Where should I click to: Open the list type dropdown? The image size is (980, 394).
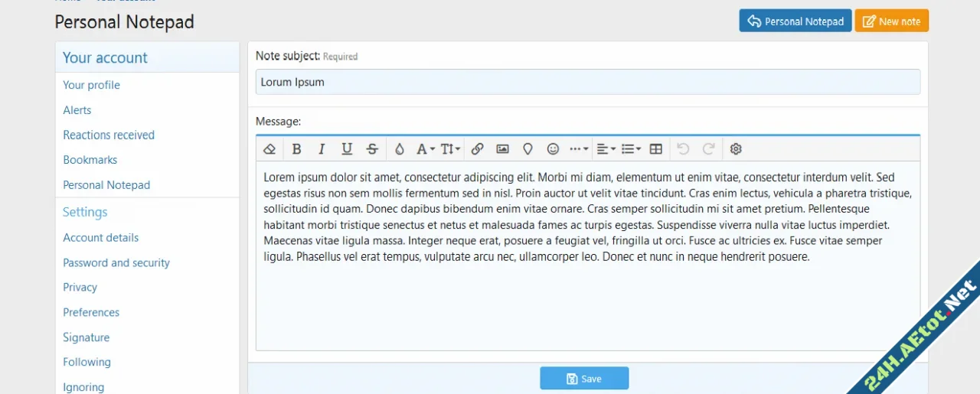click(631, 149)
